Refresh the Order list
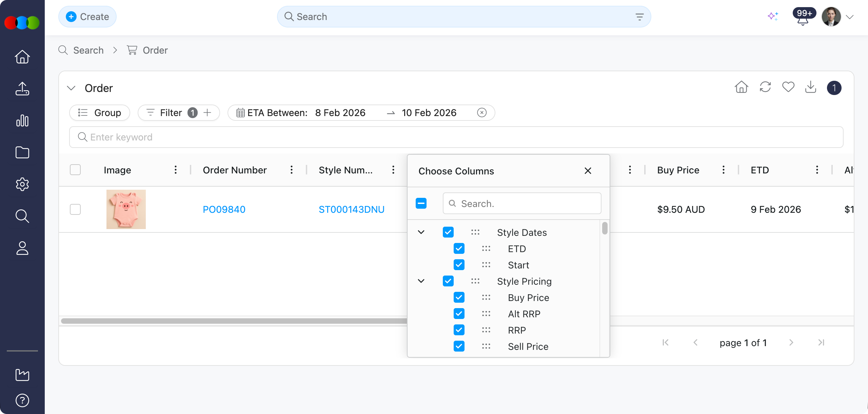Image resolution: width=868 pixels, height=414 pixels. (x=765, y=87)
